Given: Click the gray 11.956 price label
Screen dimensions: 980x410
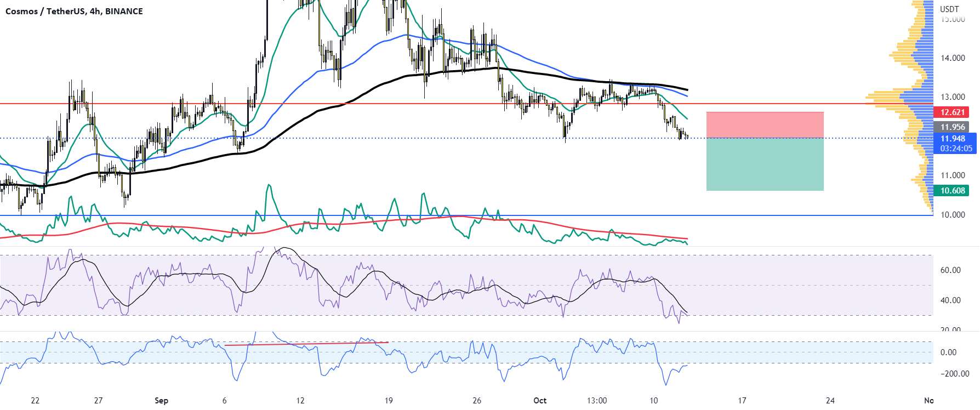Looking at the screenshot, I should point(952,127).
